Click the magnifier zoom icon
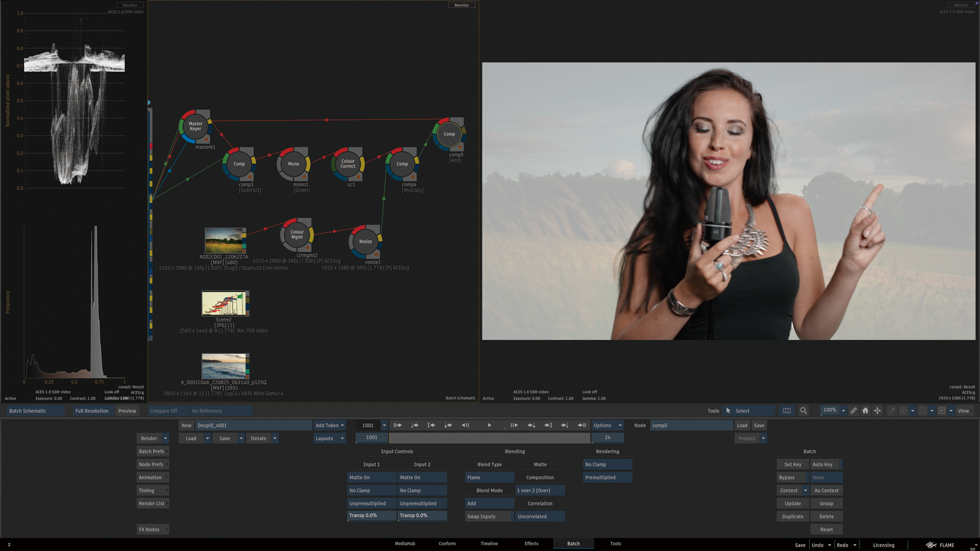The height and width of the screenshot is (551, 980). pyautogui.click(x=803, y=411)
